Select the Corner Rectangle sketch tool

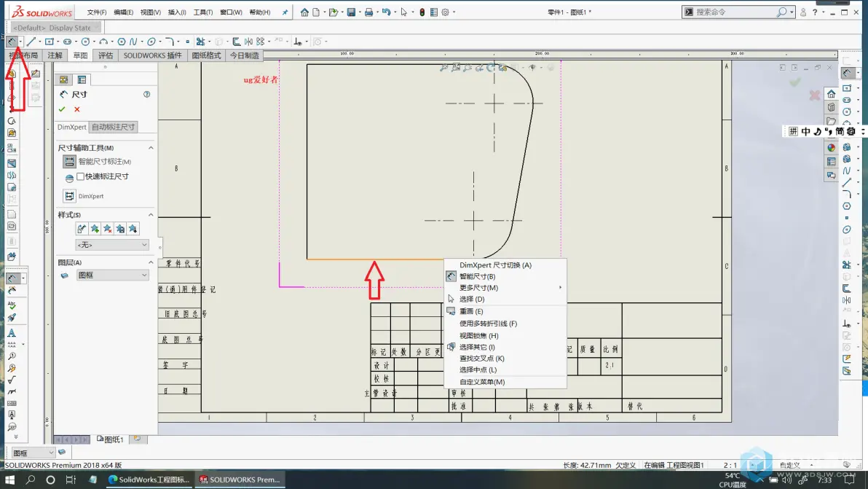50,42
